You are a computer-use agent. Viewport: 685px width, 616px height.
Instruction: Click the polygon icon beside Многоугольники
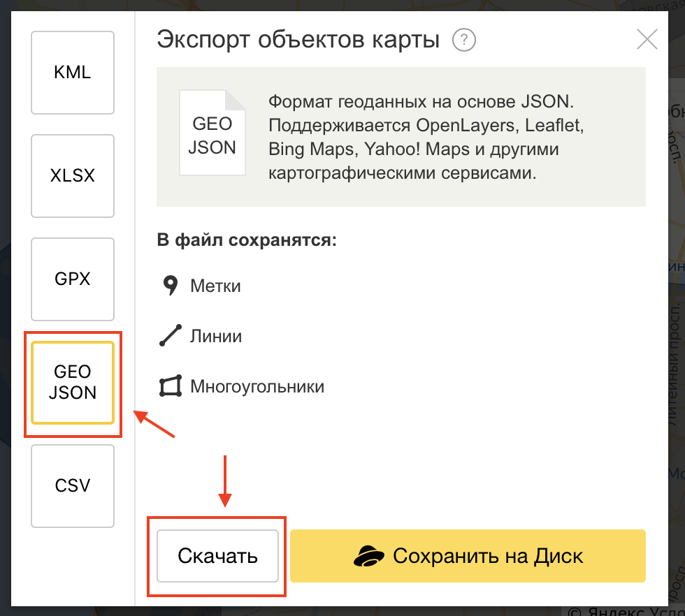tap(170, 386)
